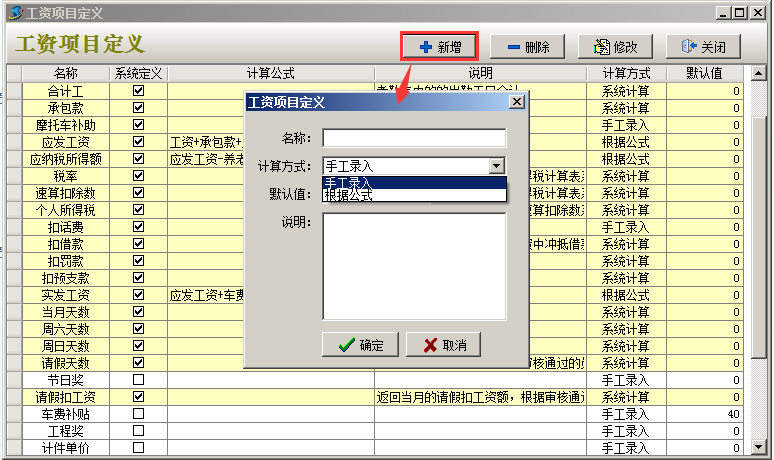This screenshot has height=460, width=774.
Task: Close the 工资项目定义 dialog with X
Action: click(516, 102)
